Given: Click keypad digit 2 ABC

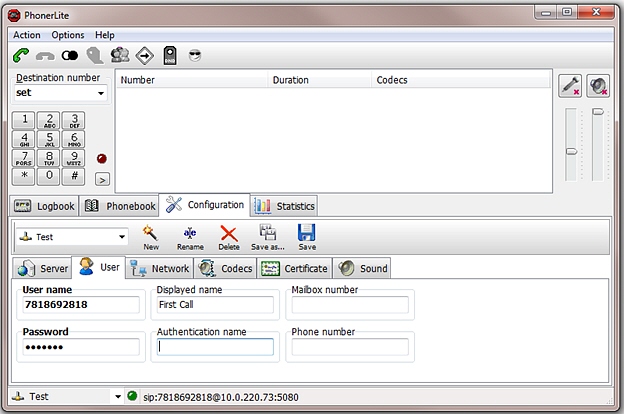Looking at the screenshot, I should click(49, 120).
